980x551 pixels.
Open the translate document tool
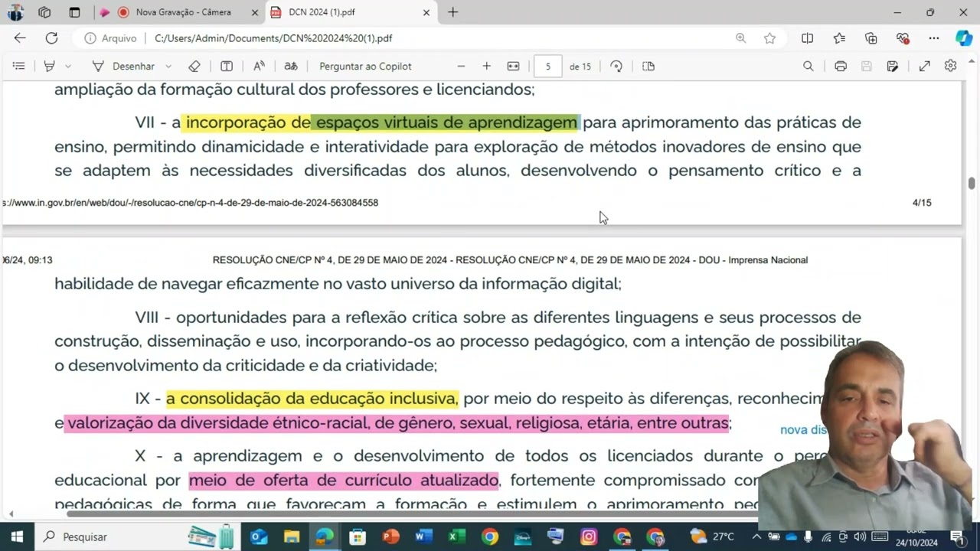click(291, 67)
